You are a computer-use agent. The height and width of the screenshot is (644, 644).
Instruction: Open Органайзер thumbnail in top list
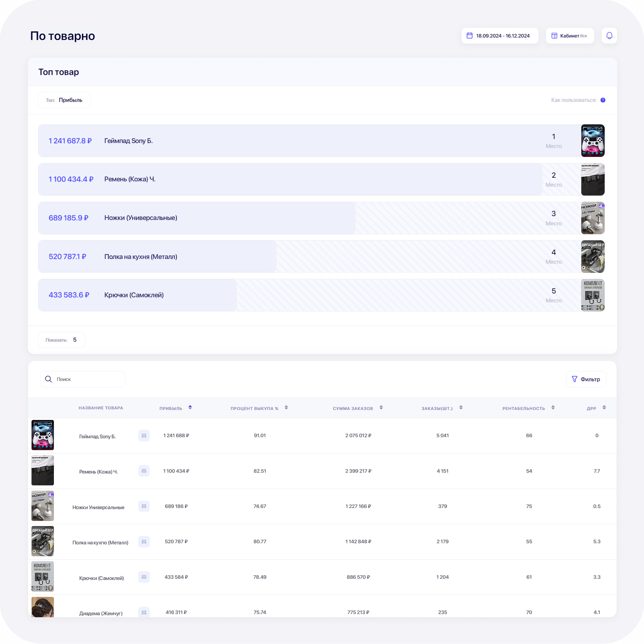[x=593, y=257]
